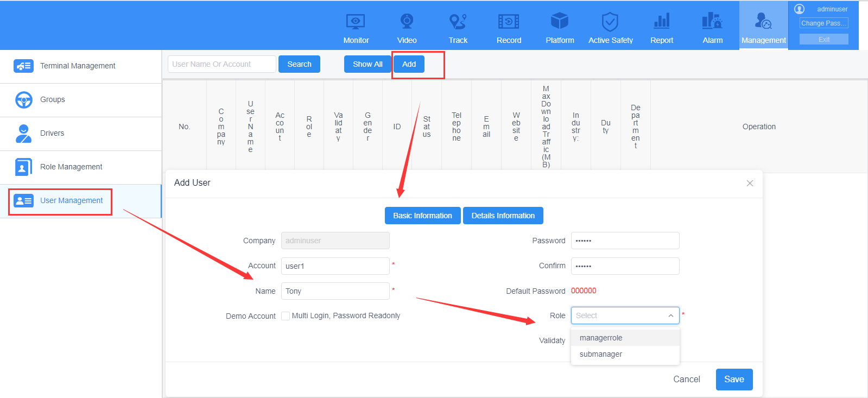Switch to Basic Information tab
The image size is (868, 398).
tap(422, 216)
